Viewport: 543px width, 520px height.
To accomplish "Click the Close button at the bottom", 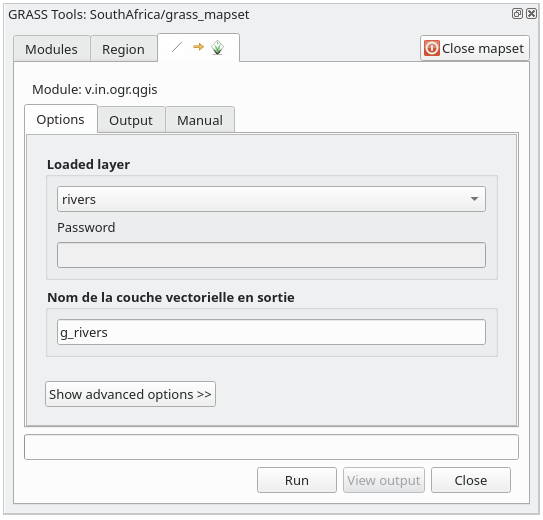I will [471, 480].
